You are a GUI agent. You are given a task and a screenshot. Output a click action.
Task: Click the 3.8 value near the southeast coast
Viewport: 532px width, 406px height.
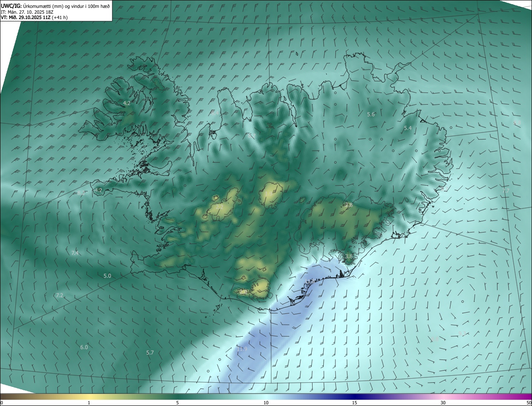(x=348, y=257)
